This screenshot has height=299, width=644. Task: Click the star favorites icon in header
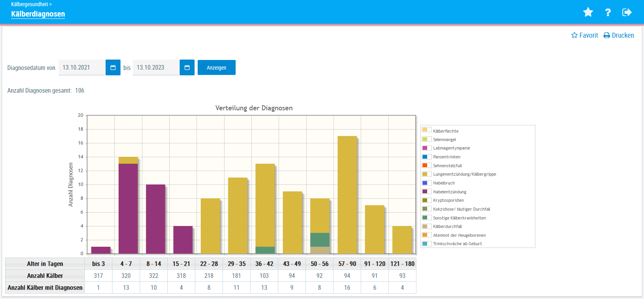coord(588,12)
